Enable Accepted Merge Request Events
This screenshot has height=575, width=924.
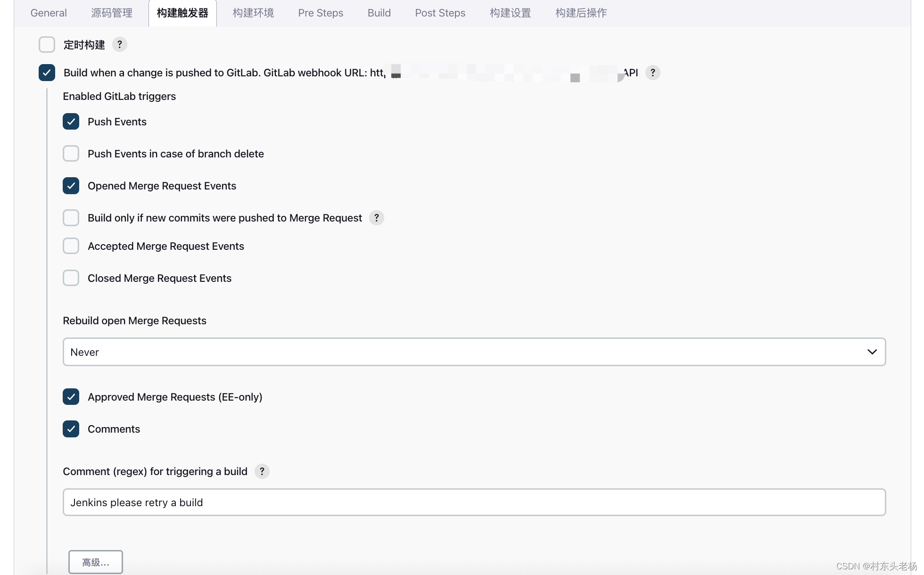pyautogui.click(x=71, y=246)
